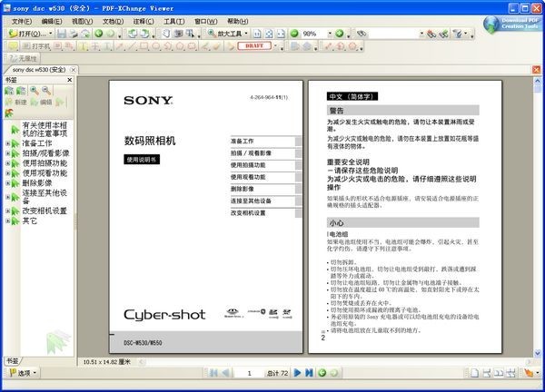Screen dimensions: 545x392
Task: Go to last page button
Action: [x=309, y=373]
